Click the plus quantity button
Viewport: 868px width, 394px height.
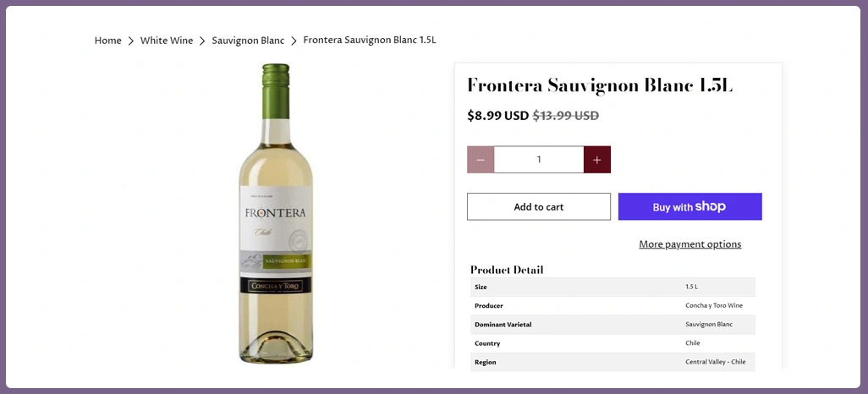coord(596,160)
